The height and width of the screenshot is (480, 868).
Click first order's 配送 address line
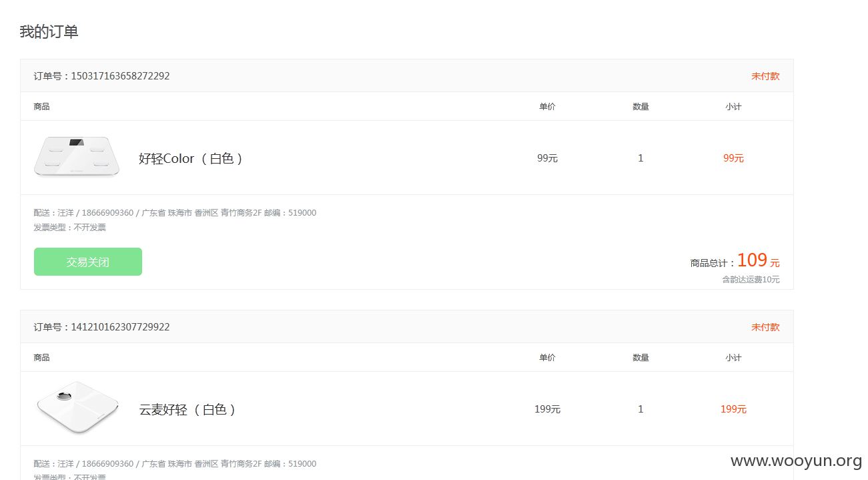175,213
